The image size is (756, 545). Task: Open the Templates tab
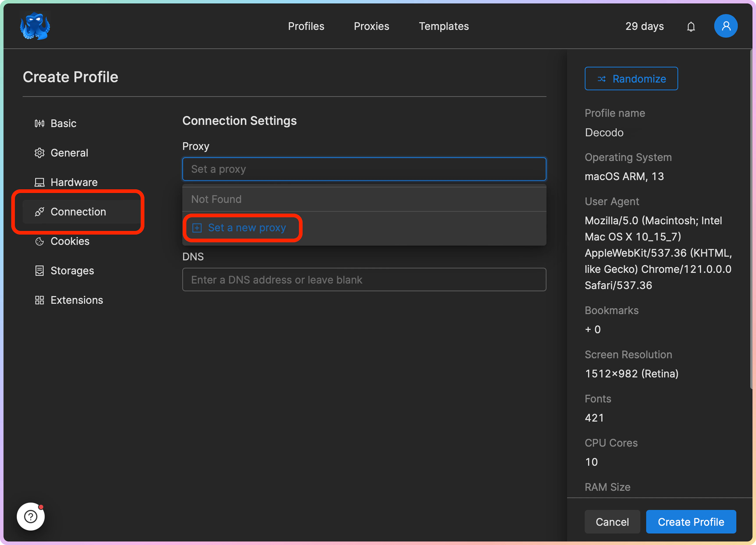pyautogui.click(x=443, y=26)
